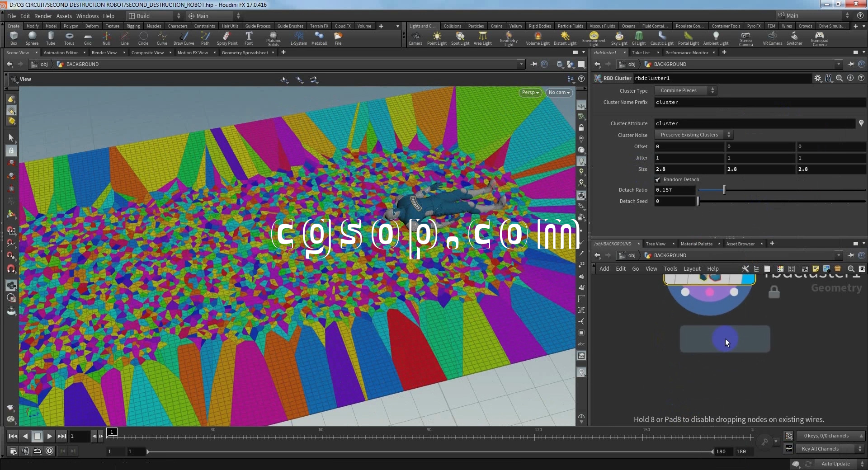Screen dimensions: 868x470
Task: Click the L-System shelf tool
Action: pyautogui.click(x=298, y=38)
